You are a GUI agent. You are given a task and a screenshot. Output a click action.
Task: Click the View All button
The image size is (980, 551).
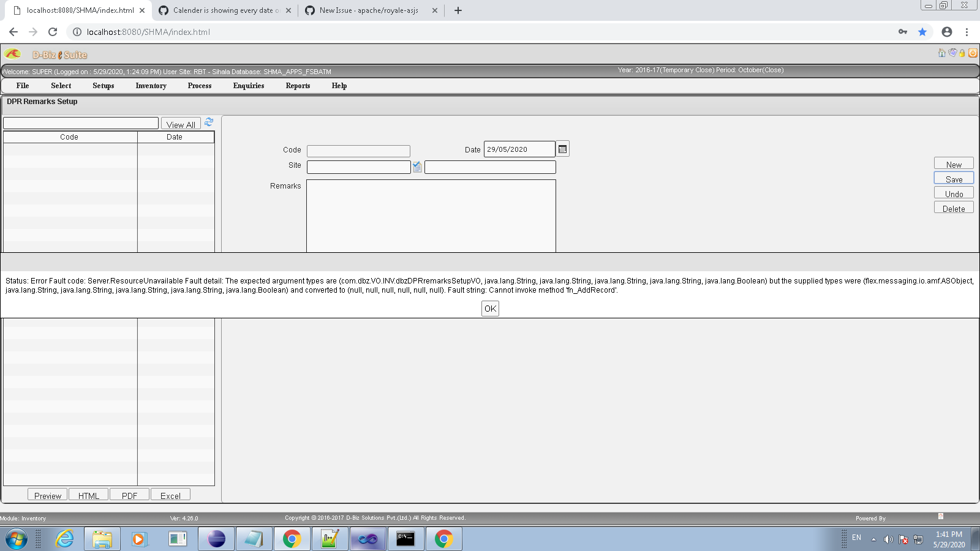click(181, 124)
